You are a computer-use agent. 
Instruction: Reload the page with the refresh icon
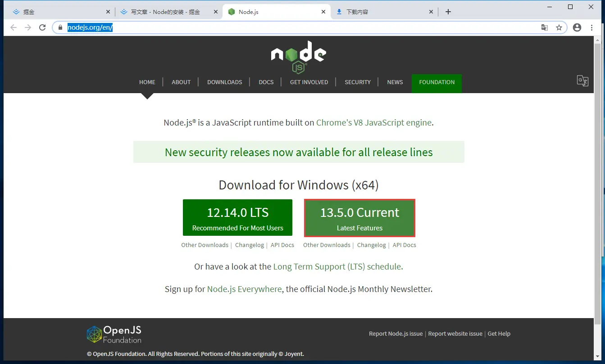coord(42,27)
